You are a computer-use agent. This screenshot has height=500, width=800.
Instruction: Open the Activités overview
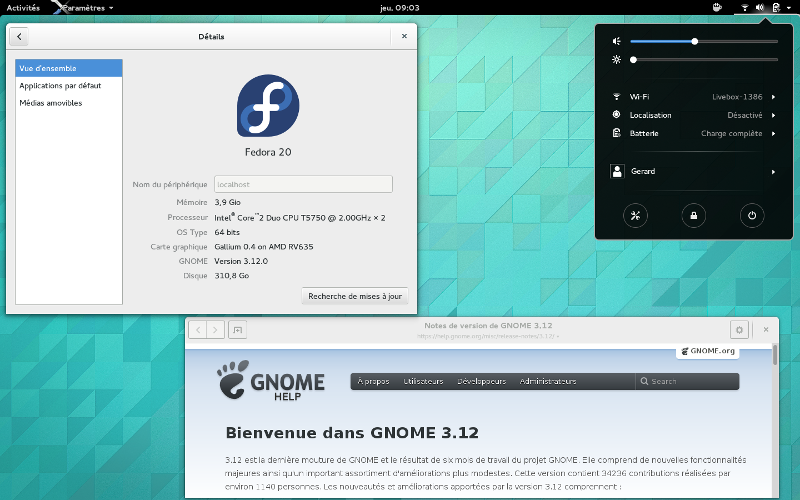(23, 8)
